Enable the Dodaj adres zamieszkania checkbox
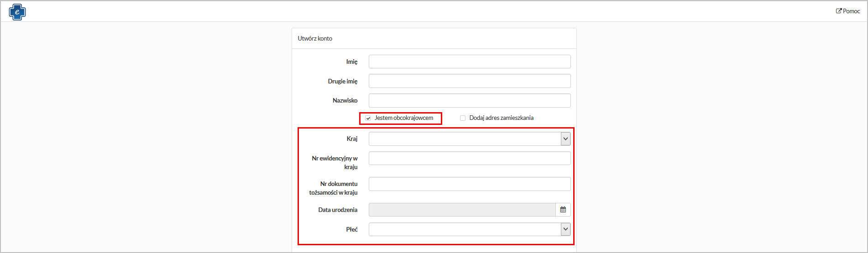This screenshot has width=868, height=253. coord(463,118)
